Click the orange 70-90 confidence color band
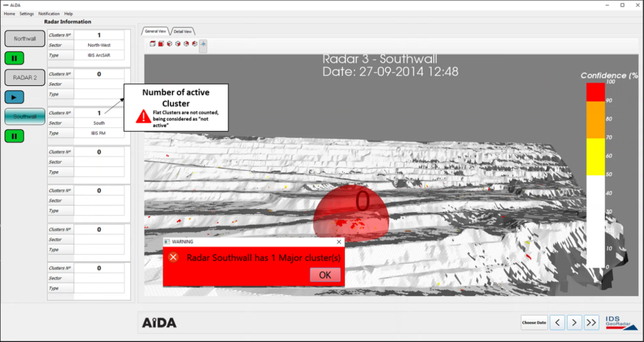This screenshot has width=644, height=342. [x=596, y=120]
